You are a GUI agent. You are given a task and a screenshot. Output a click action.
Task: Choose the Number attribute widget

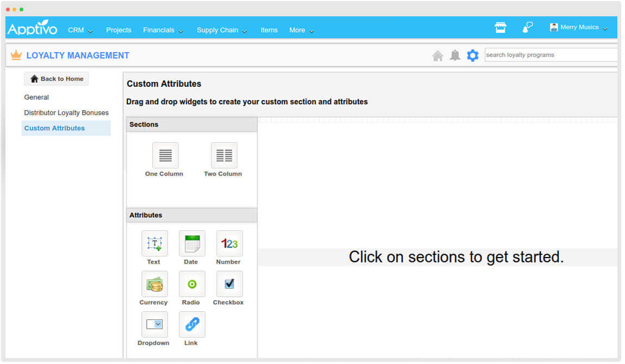229,243
